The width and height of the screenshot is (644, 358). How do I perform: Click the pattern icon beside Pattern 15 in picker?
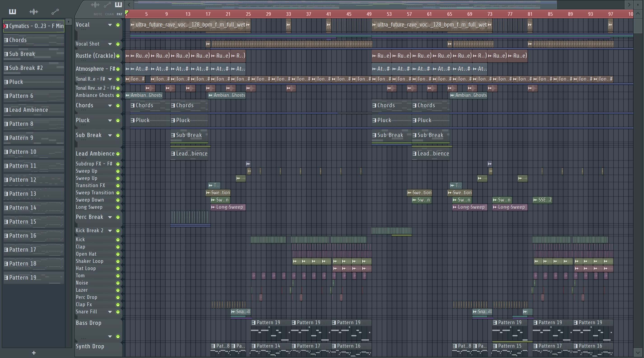tap(6, 222)
